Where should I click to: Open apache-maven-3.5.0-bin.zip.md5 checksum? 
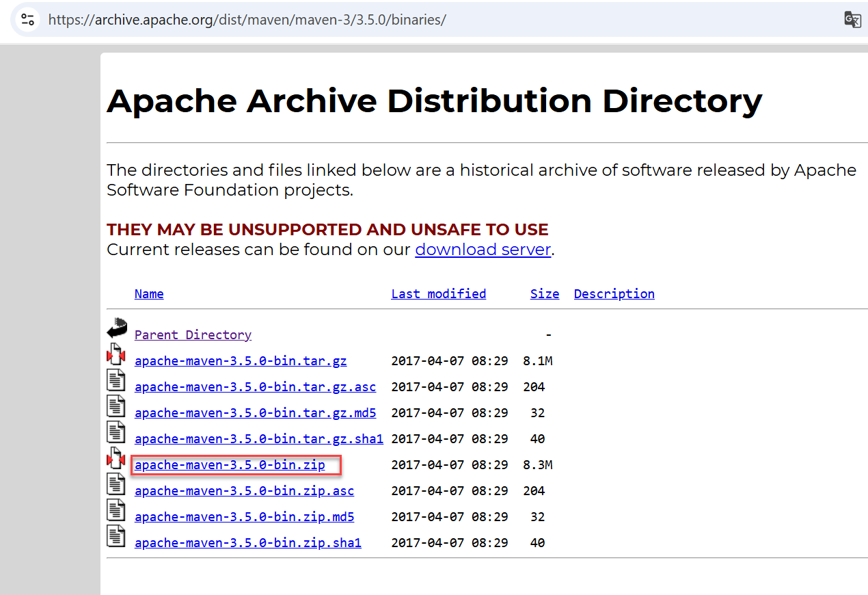(245, 517)
